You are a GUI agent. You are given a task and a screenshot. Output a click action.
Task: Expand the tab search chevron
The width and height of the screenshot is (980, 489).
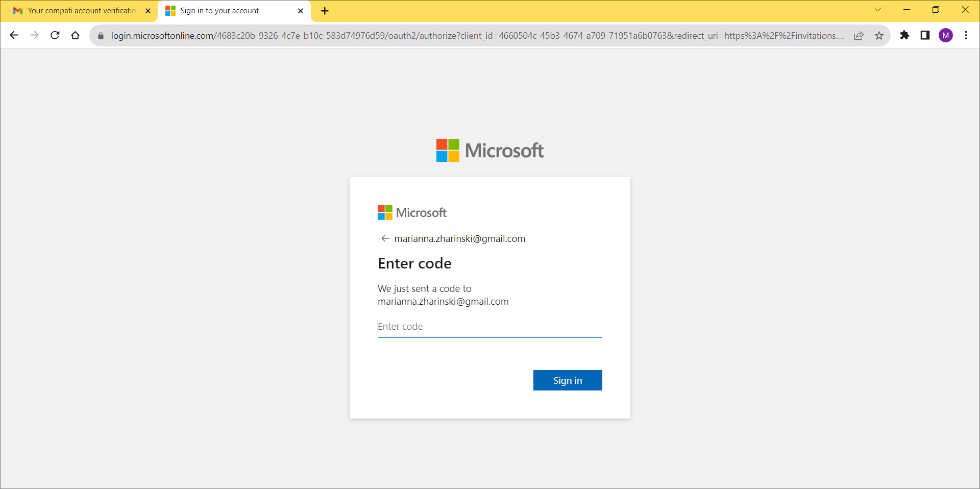pyautogui.click(x=877, y=10)
